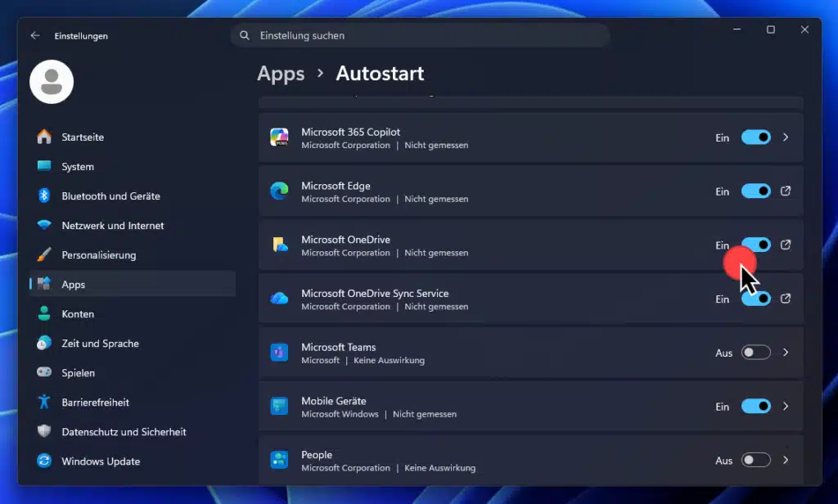Go to Bluetooth und Geräte
This screenshot has width=838, height=504.
pyautogui.click(x=133, y=196)
